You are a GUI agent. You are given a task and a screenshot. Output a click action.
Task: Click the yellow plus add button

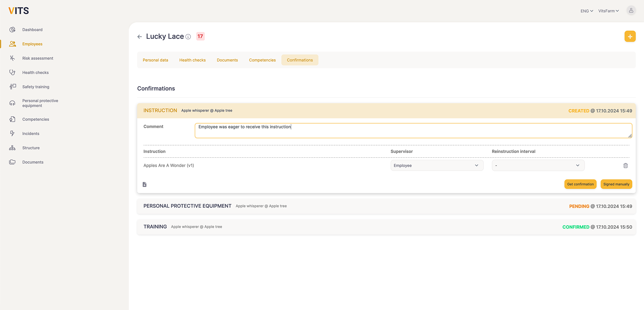point(630,37)
